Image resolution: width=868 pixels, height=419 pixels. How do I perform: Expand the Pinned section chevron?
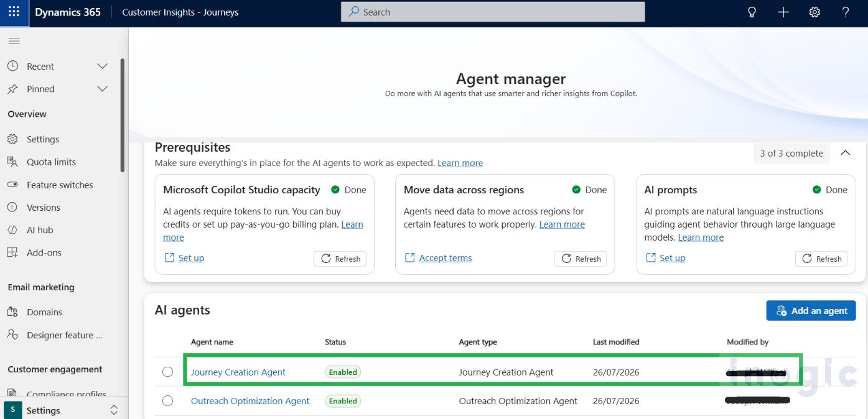103,89
